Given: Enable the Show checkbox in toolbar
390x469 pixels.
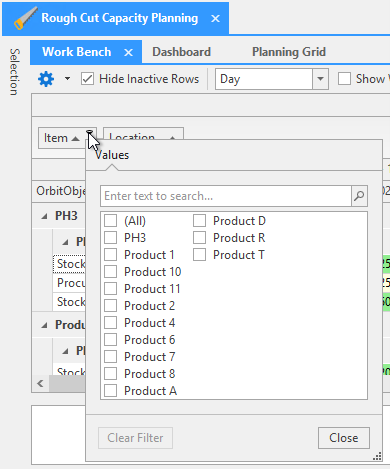Looking at the screenshot, I should [x=344, y=79].
